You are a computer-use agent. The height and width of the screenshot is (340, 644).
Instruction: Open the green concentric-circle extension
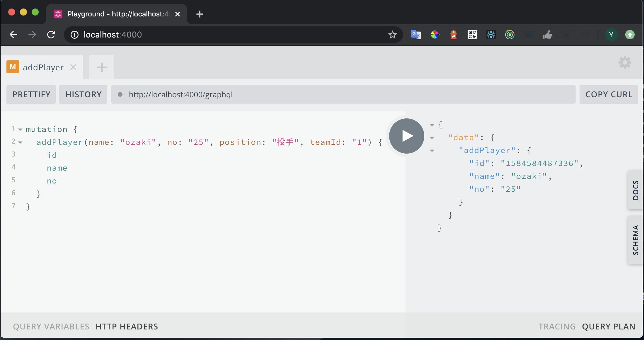tap(510, 35)
